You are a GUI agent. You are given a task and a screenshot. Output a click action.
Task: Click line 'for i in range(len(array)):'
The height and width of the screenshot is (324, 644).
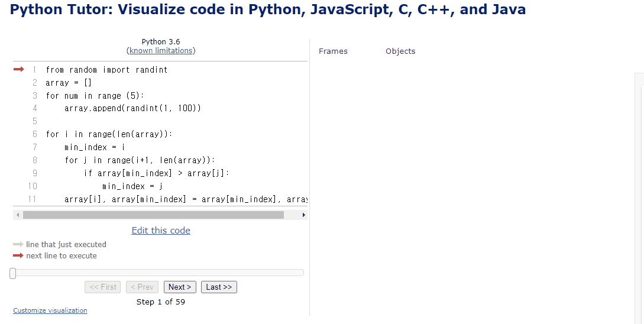pyautogui.click(x=109, y=134)
